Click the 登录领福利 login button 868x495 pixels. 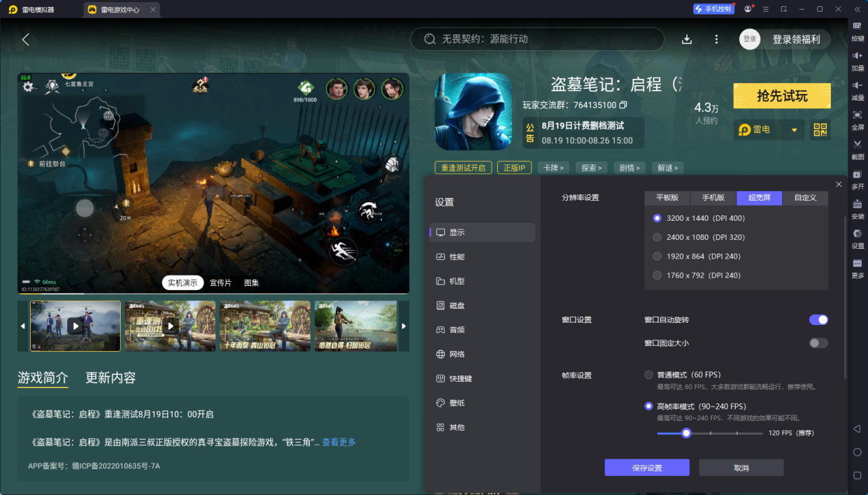click(x=795, y=39)
